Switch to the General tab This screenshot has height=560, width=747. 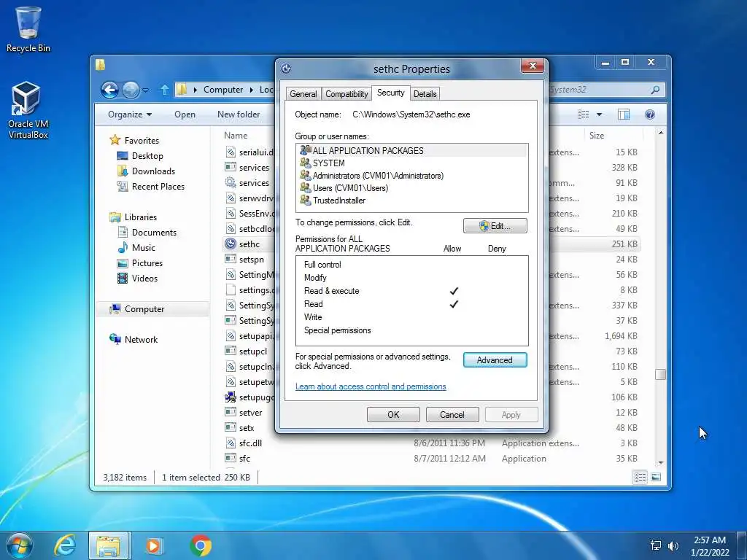(x=303, y=94)
